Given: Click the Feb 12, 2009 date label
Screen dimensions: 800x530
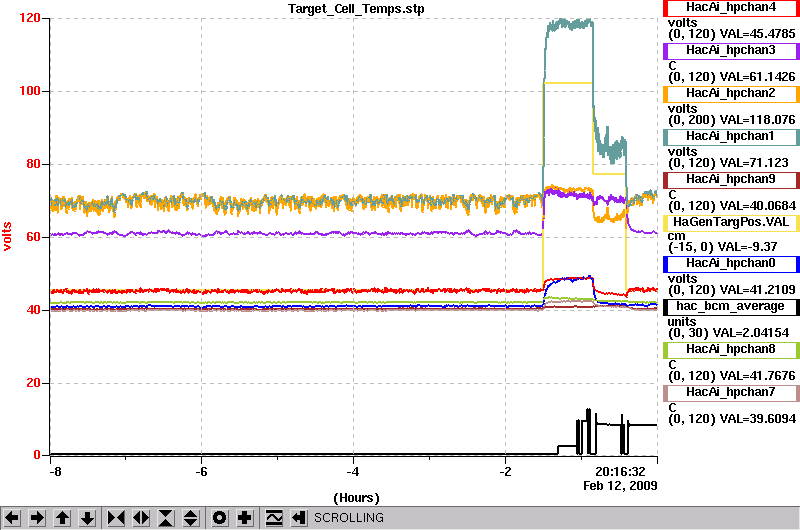Looking at the screenshot, I should (620, 485).
